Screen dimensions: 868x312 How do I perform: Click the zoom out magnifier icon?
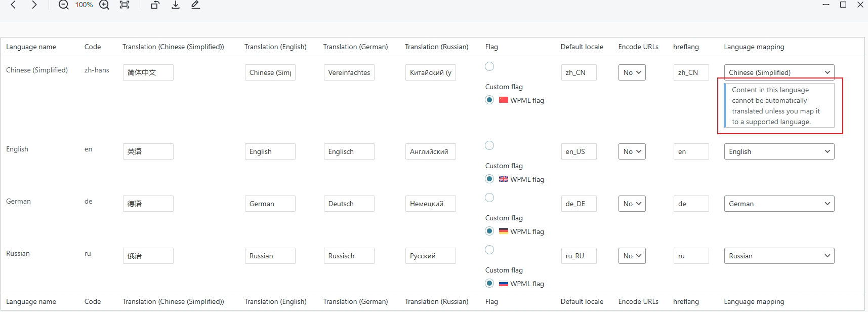click(x=63, y=5)
